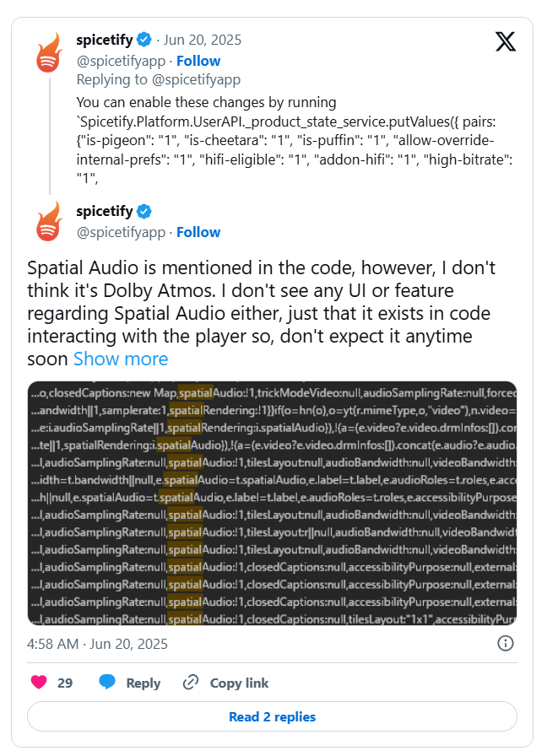Click the 4:58 AM · Jun 20, 2025 timestamp

pos(97,644)
